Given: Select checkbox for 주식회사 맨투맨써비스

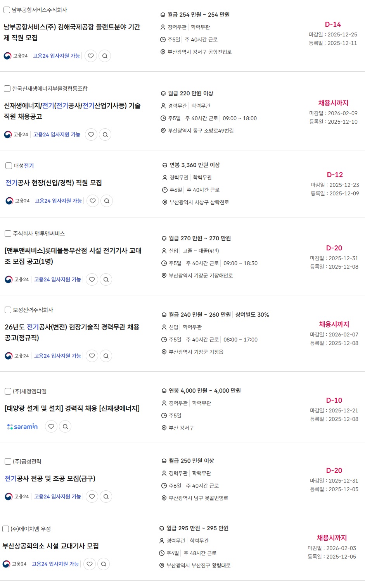Looking at the screenshot, I should pyautogui.click(x=8, y=233).
